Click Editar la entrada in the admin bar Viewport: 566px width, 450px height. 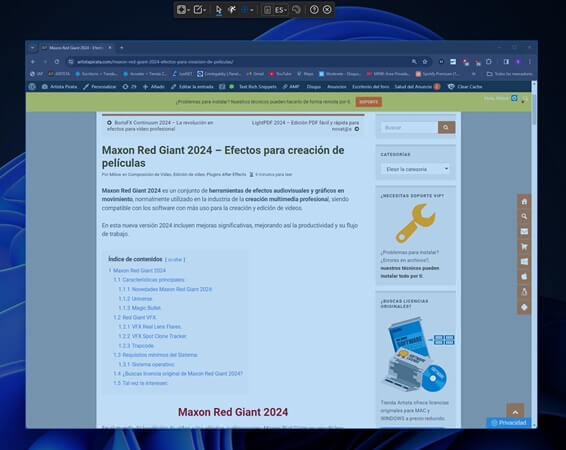point(192,87)
